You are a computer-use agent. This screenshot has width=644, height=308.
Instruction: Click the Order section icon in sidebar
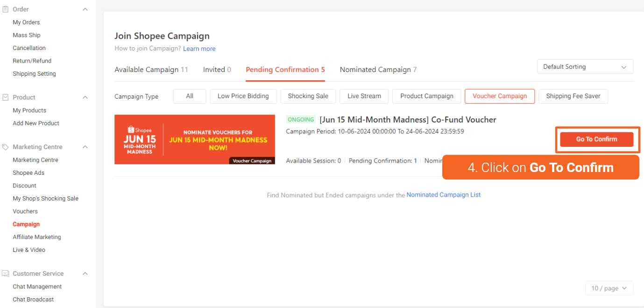point(6,8)
